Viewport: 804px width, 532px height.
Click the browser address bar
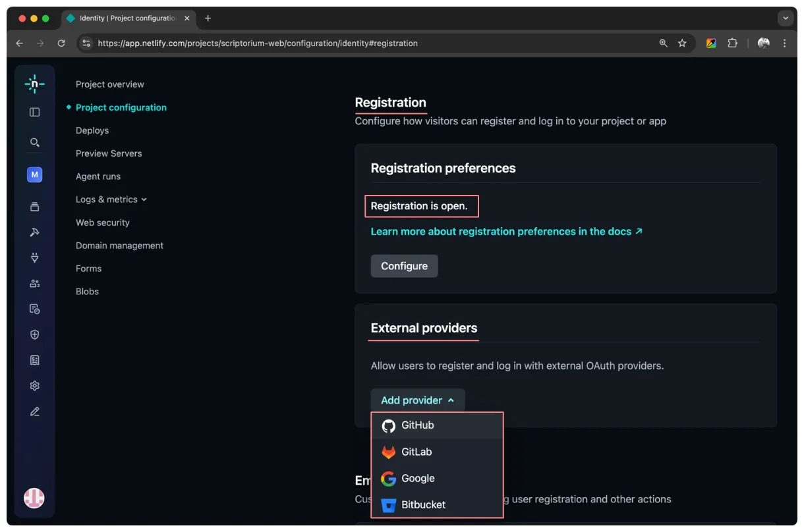click(369, 43)
